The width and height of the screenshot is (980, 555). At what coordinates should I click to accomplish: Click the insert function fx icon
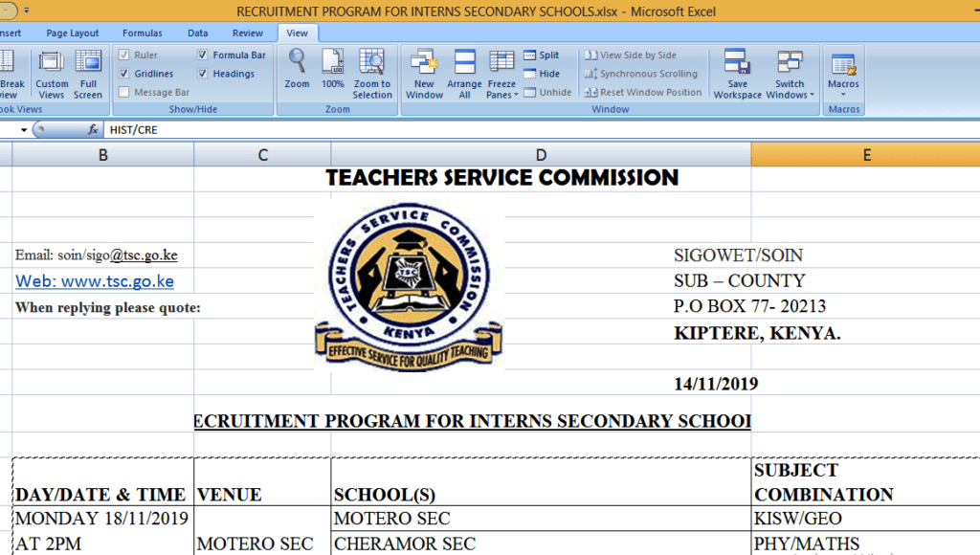pyautogui.click(x=93, y=129)
